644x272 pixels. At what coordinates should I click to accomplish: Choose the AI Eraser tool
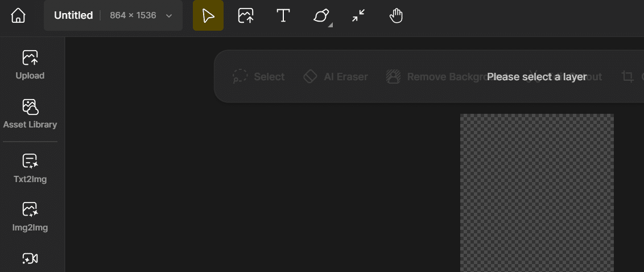point(336,76)
